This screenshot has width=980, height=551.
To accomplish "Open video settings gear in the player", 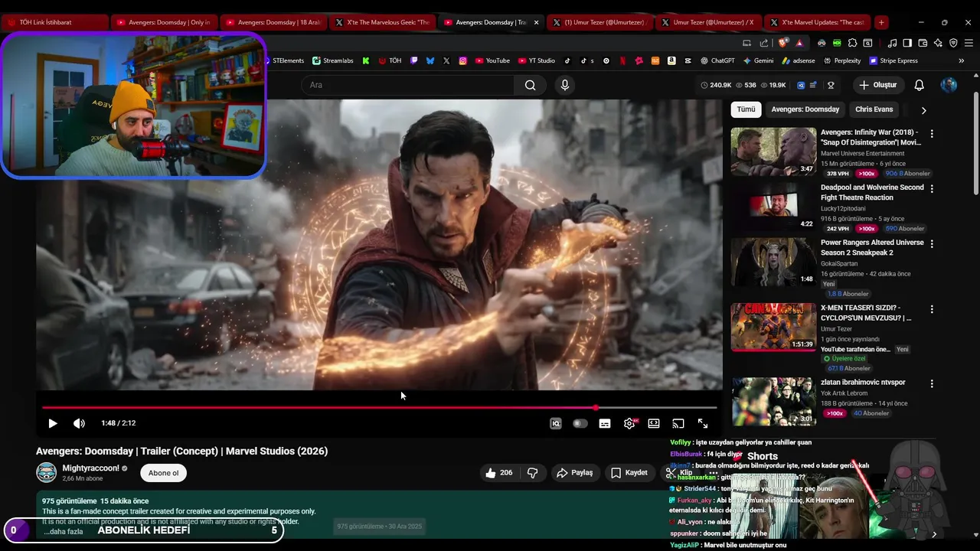I will pyautogui.click(x=629, y=423).
